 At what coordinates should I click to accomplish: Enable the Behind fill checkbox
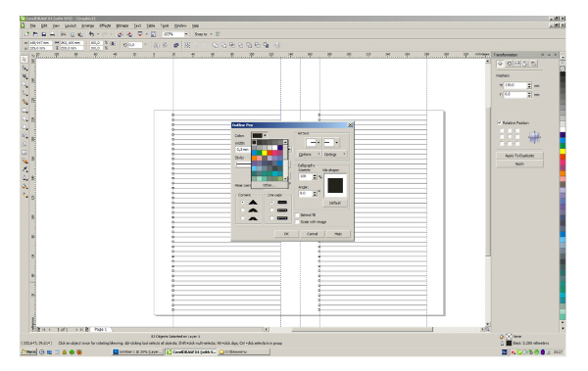(x=297, y=215)
